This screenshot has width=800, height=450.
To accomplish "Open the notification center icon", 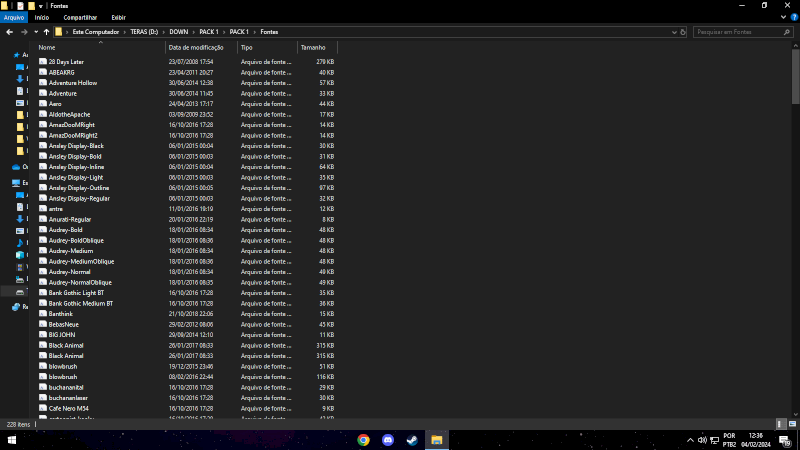I will tap(785, 440).
